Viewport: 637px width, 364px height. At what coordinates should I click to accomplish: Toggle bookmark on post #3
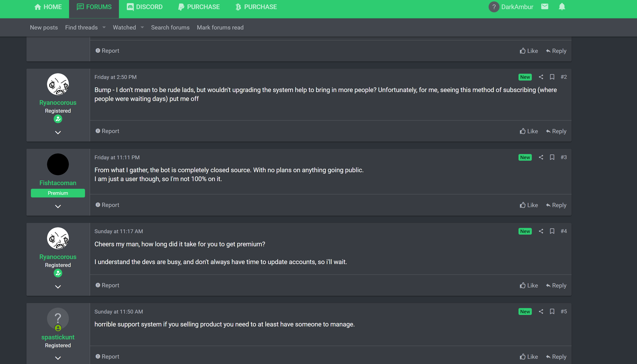[x=552, y=157]
